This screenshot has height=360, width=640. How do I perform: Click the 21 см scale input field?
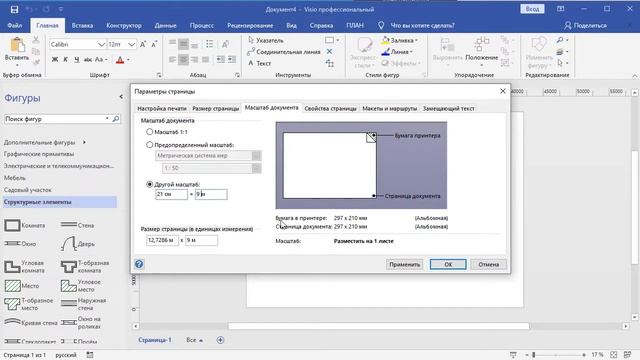[x=171, y=194]
